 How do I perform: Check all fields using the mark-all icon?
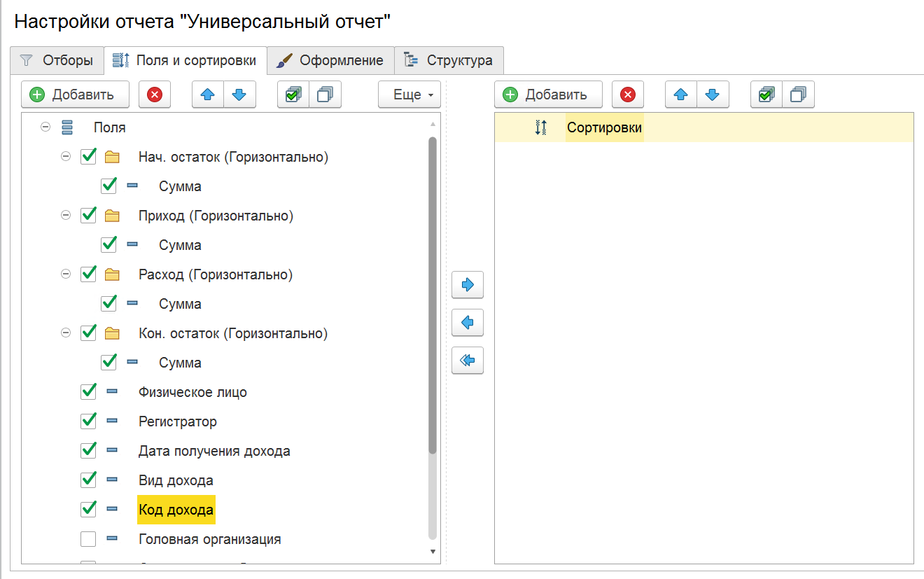(x=293, y=95)
